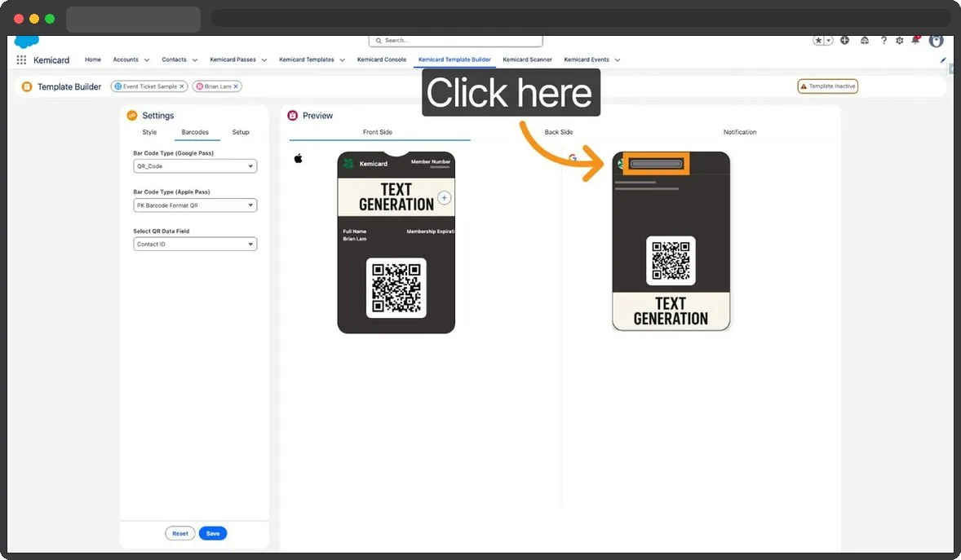Click the Apple logo icon in preview
This screenshot has height=560, width=961.
pos(299,159)
